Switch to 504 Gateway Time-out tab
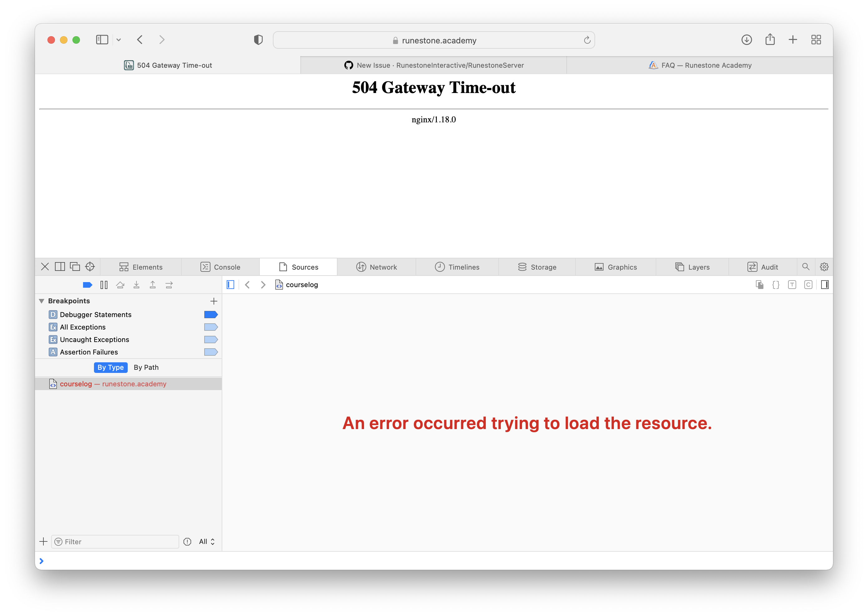Viewport: 868px width, 616px height. coord(168,65)
